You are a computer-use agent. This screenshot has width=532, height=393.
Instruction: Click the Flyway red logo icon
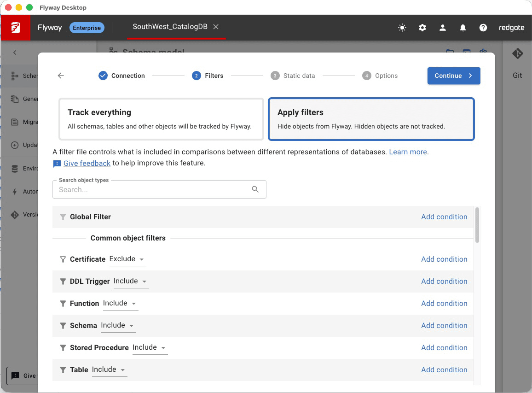point(16,28)
